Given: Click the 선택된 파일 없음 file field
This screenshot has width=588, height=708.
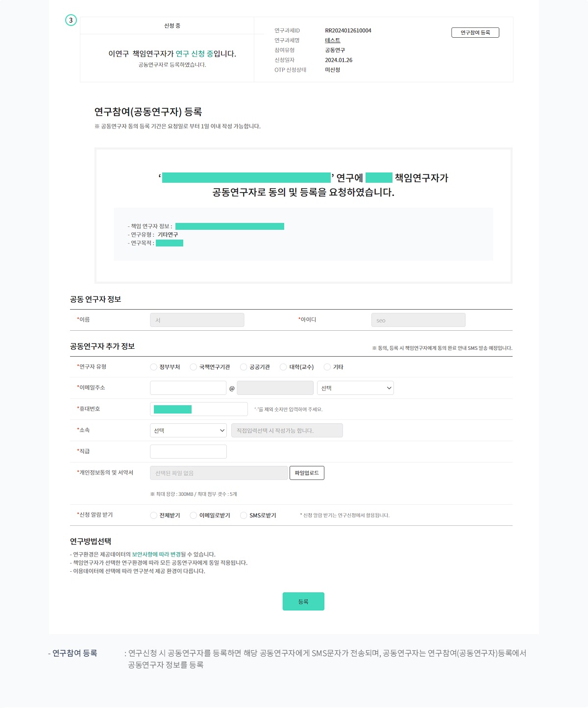Looking at the screenshot, I should (x=219, y=473).
